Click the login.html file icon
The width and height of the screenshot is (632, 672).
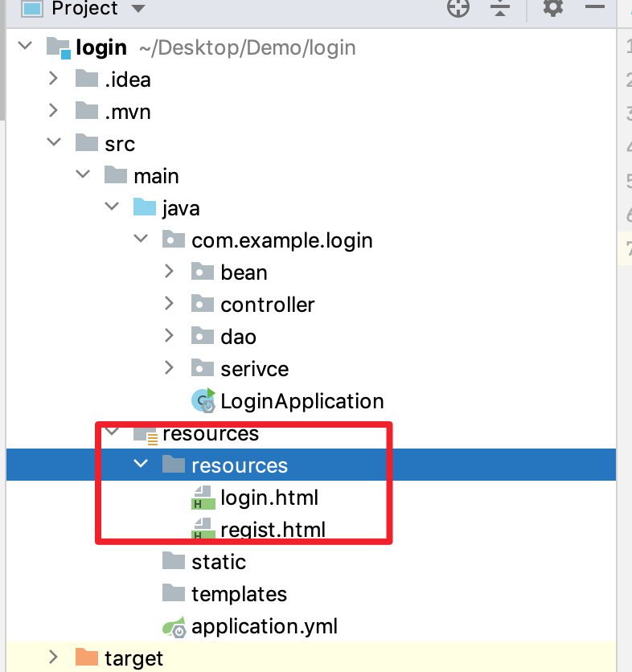click(203, 497)
